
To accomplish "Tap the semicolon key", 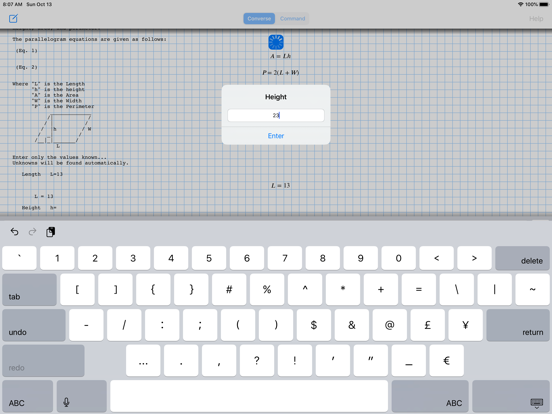I will [x=200, y=325].
